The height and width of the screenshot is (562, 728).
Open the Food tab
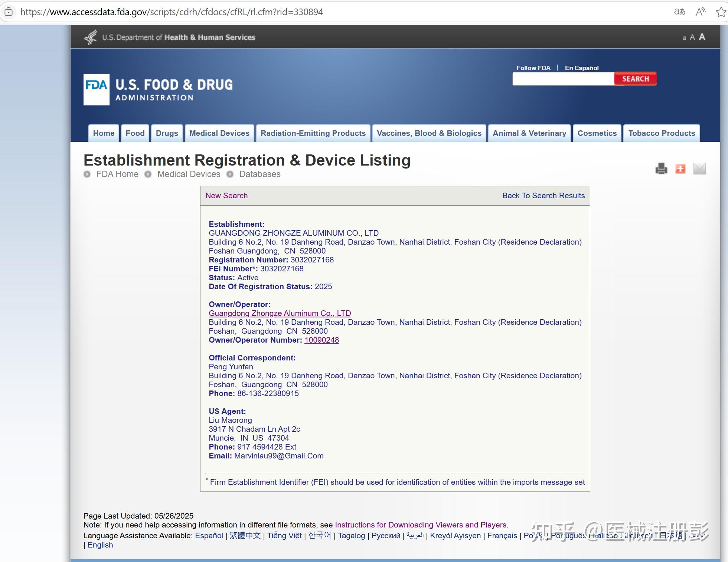coord(135,133)
